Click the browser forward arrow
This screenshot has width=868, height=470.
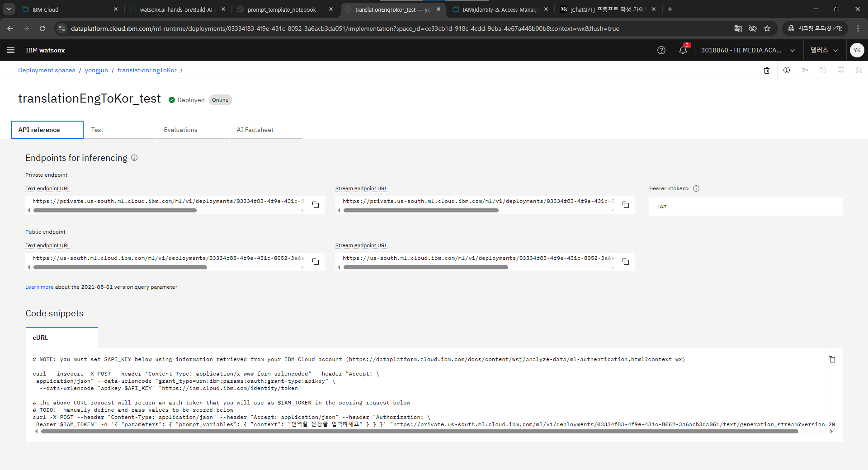coord(26,28)
